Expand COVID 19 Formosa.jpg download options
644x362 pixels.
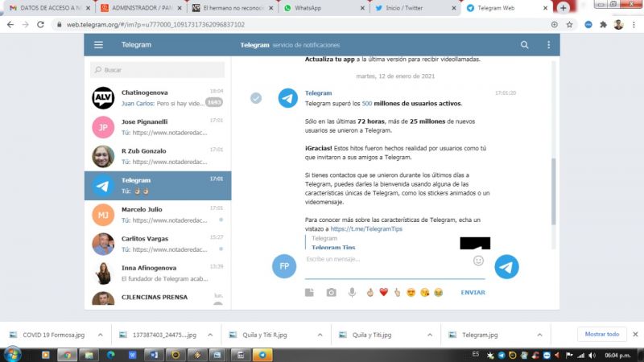pos(100,335)
